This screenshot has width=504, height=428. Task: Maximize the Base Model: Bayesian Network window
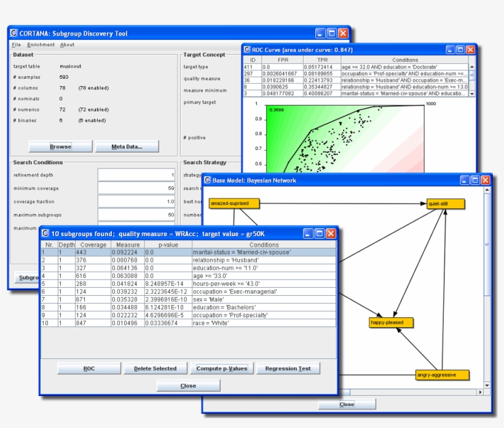click(x=474, y=180)
